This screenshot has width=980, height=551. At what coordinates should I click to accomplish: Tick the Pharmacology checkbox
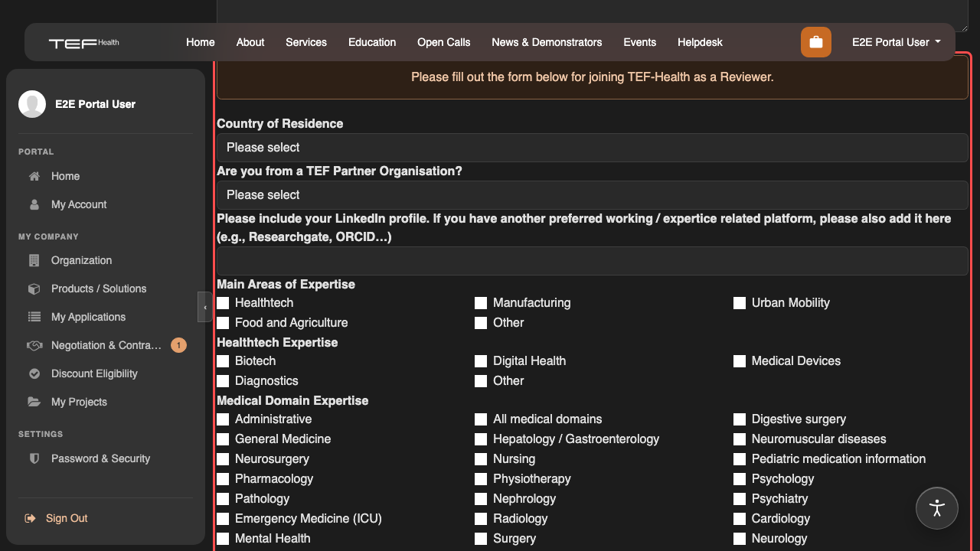[223, 479]
